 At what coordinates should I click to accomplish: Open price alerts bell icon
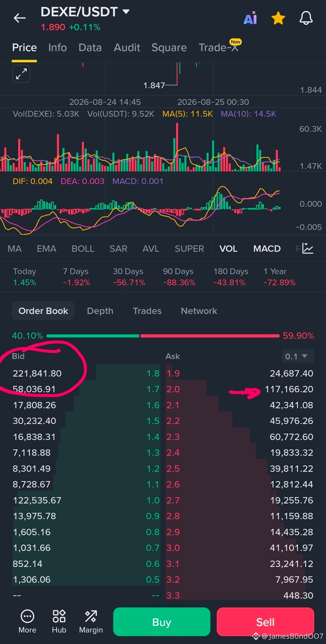point(306,18)
